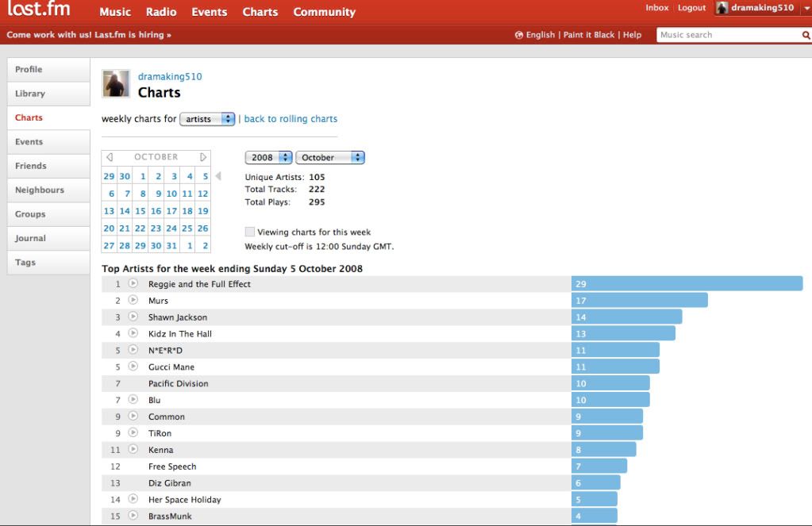Open the Radio menu
The width and height of the screenshot is (812, 526).
[161, 11]
